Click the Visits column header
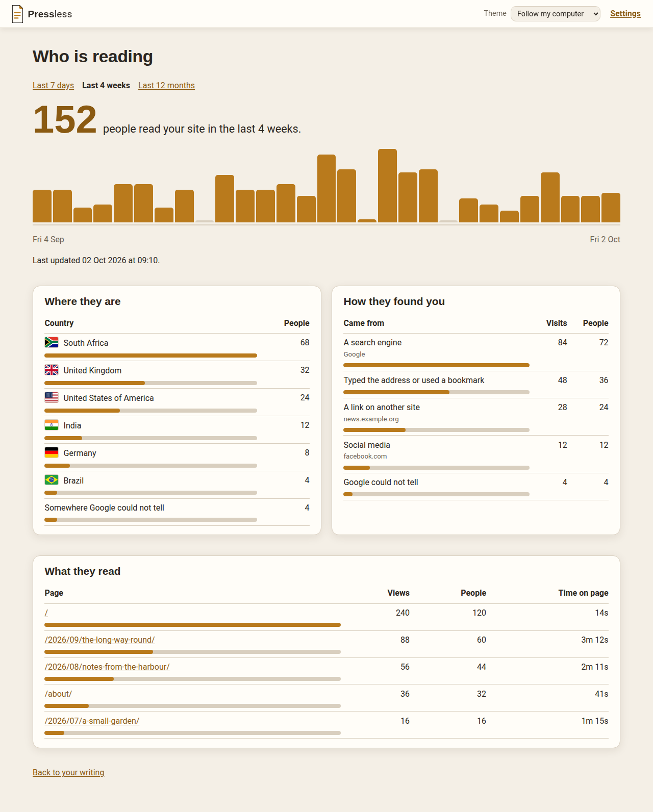Image resolution: width=653 pixels, height=812 pixels. coord(557,323)
